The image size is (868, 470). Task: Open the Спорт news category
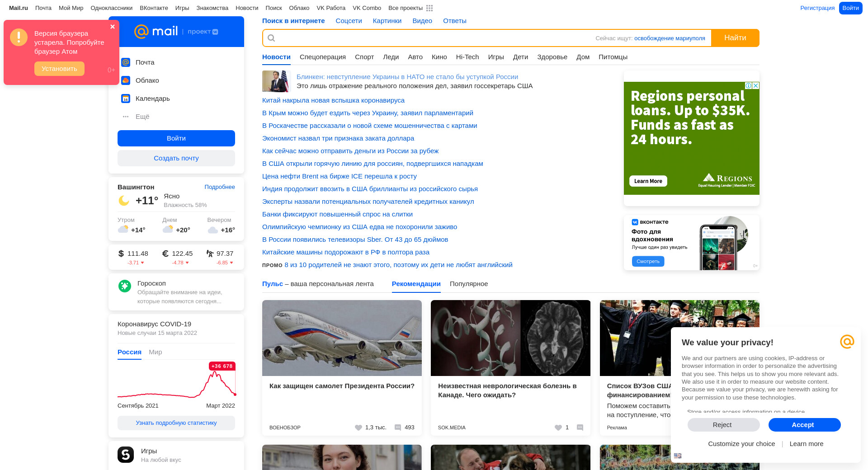[364, 57]
